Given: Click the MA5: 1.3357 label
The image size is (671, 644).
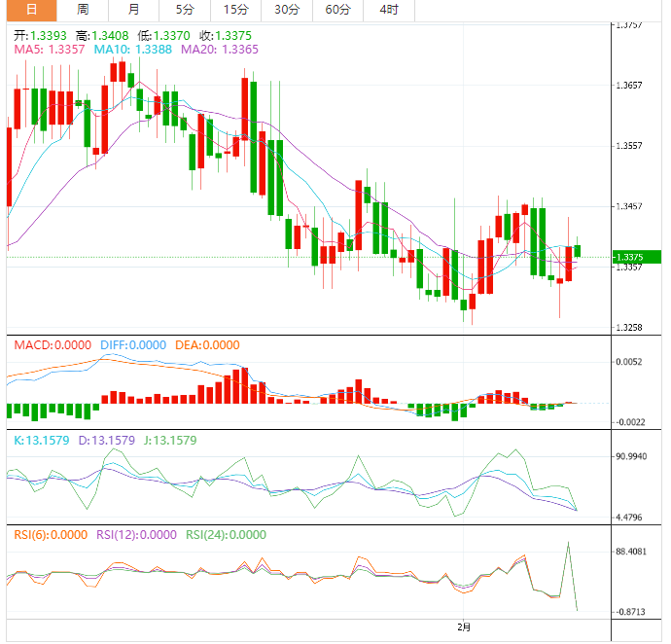Looking at the screenshot, I should (x=50, y=50).
